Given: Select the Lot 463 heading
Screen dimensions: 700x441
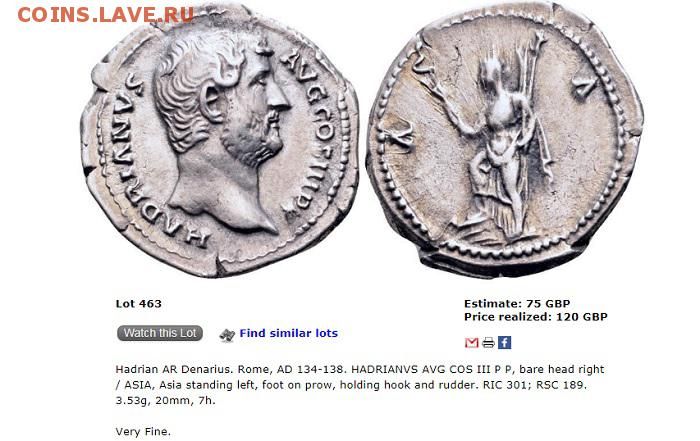Looking at the screenshot, I should [138, 304].
